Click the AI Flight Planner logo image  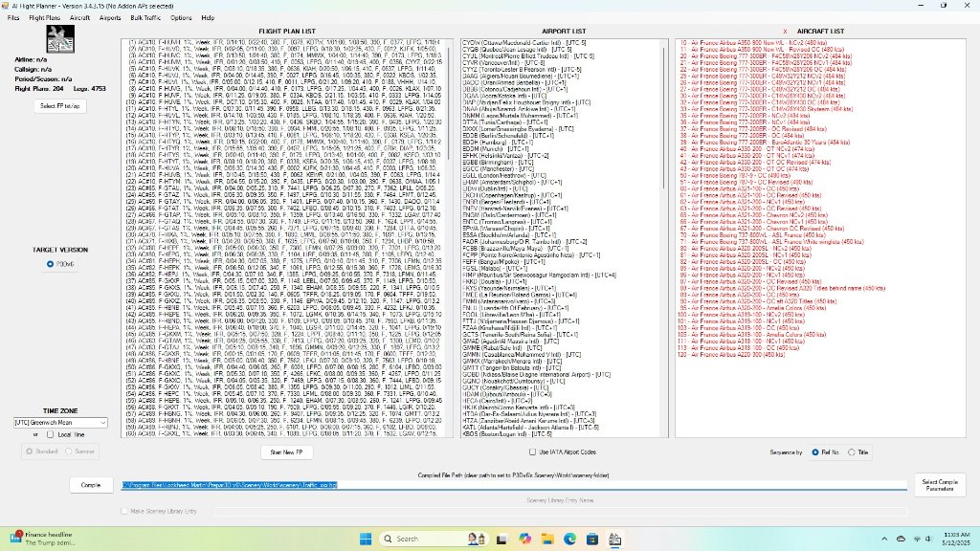coord(61,40)
